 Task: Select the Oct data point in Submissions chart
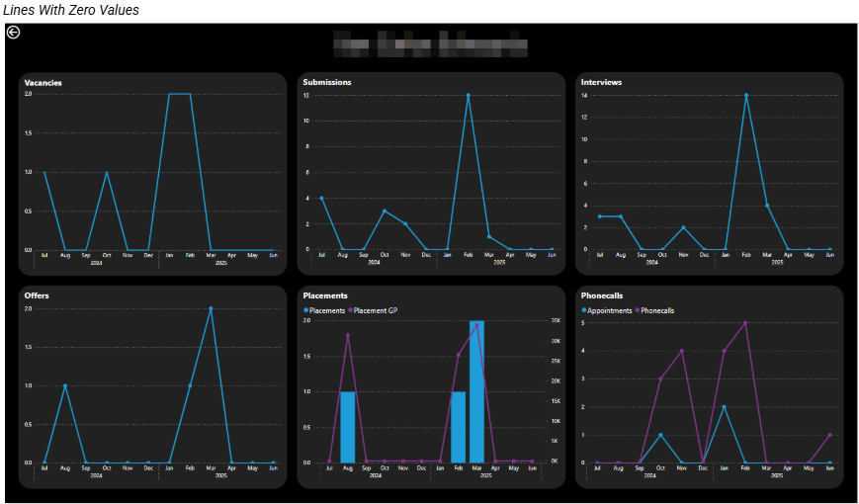click(x=385, y=210)
